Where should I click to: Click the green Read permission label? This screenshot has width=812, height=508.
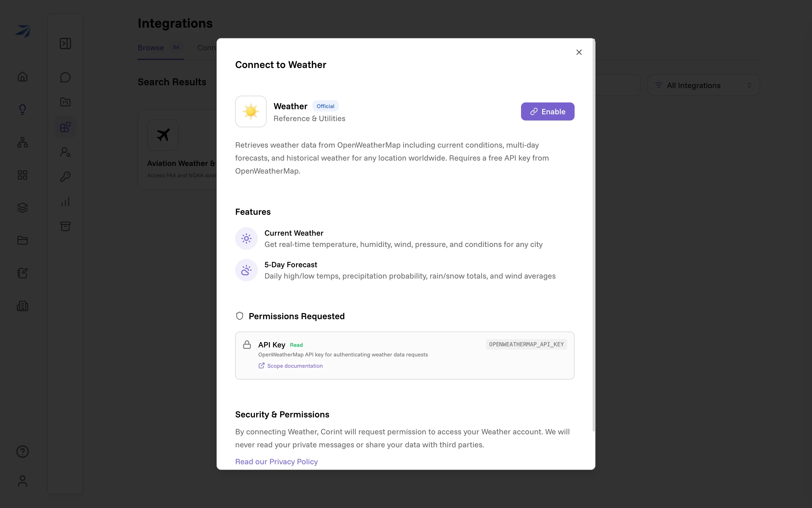point(296,345)
